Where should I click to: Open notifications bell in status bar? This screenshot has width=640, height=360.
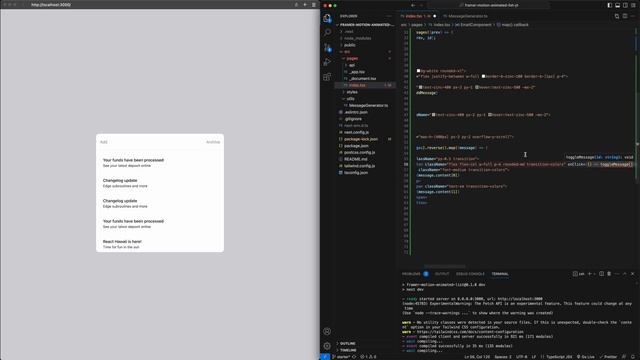point(633,357)
